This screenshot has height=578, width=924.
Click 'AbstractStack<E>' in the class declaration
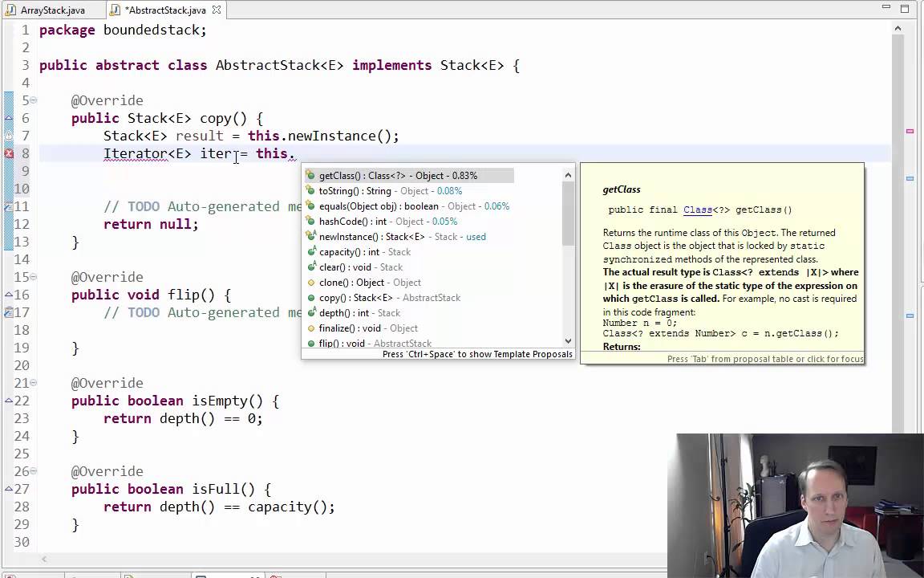pos(279,66)
